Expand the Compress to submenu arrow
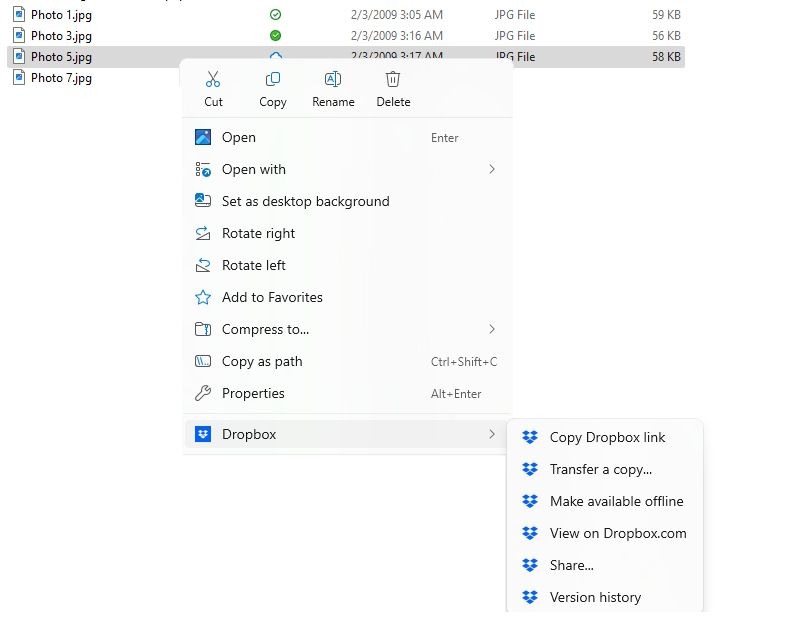800x624 pixels. (492, 329)
